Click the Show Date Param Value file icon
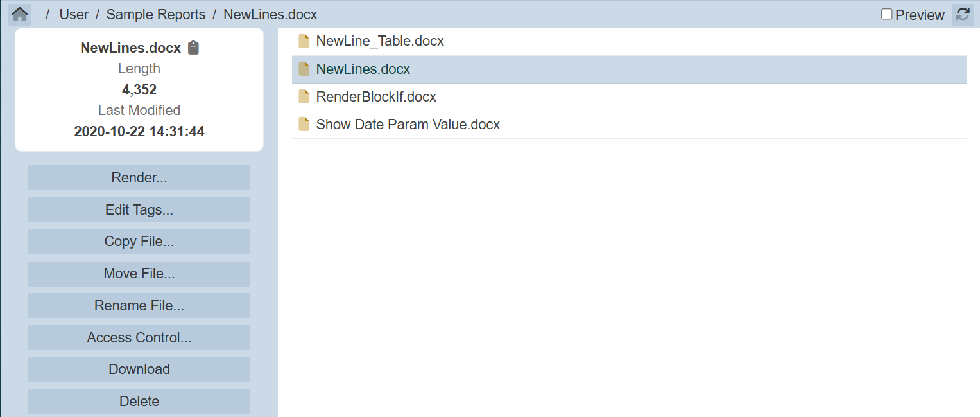Image resolution: width=980 pixels, height=417 pixels. 304,125
